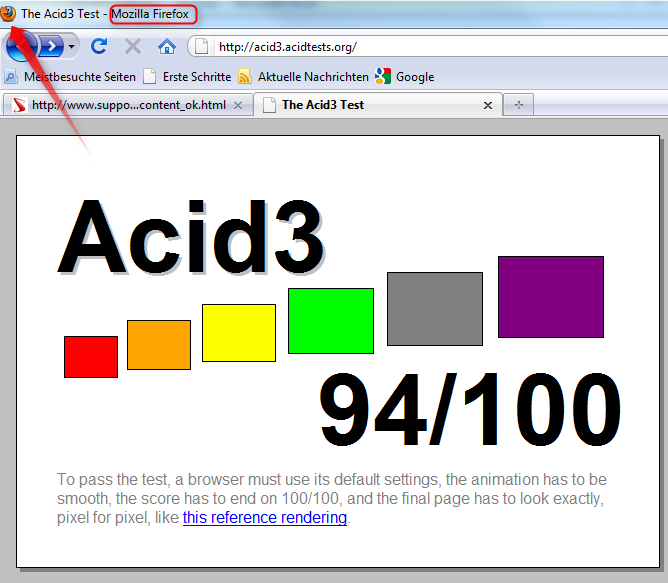The image size is (668, 583).
Task: Click the 94/100 score text
Action: pyautogui.click(x=470, y=409)
